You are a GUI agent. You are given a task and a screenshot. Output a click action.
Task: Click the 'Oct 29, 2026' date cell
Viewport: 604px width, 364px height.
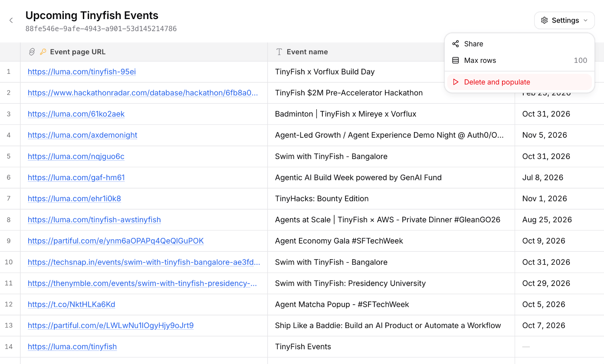[559, 283]
